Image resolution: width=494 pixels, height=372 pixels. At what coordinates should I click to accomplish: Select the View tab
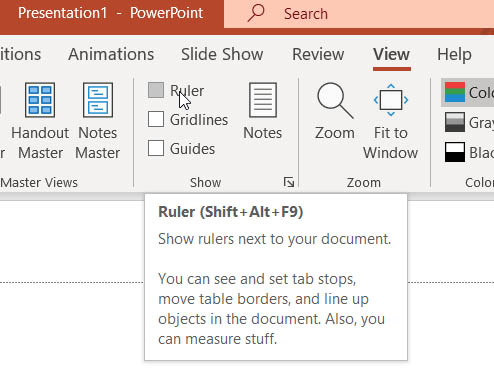391,54
